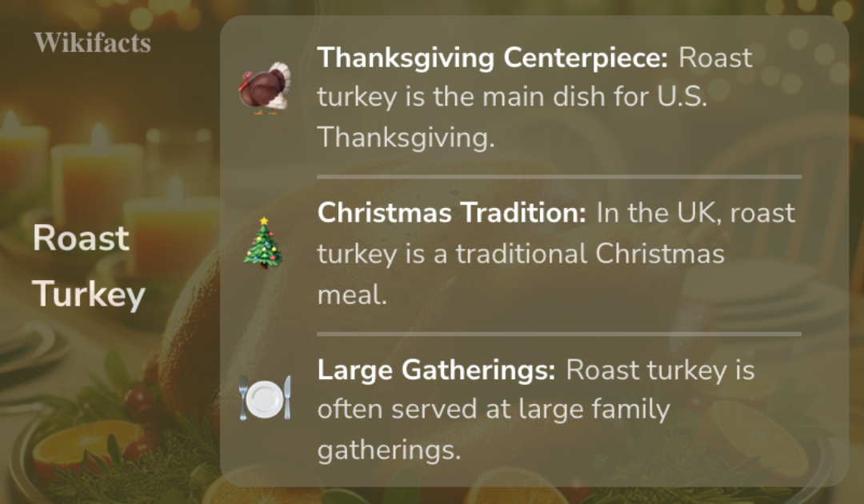This screenshot has height=504, width=864.
Task: Click the Thanksgiving Centerpiece heading
Action: pos(493,58)
